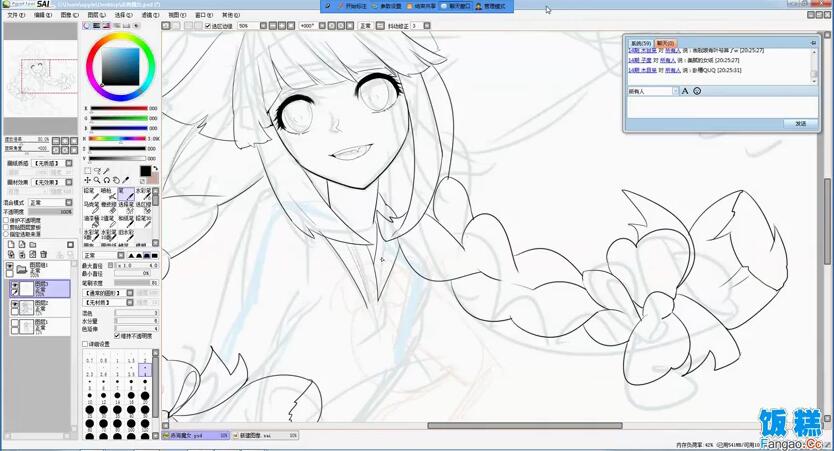Show the hidden 图层1 layer
The width and height of the screenshot is (834, 451).
click(15, 322)
